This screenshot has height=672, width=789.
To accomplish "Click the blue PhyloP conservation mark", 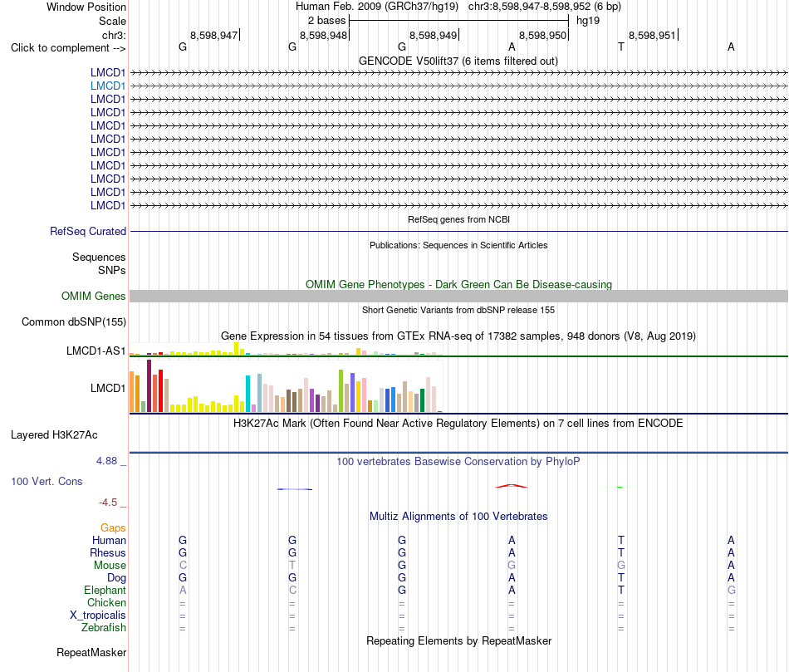I will pyautogui.click(x=294, y=488).
